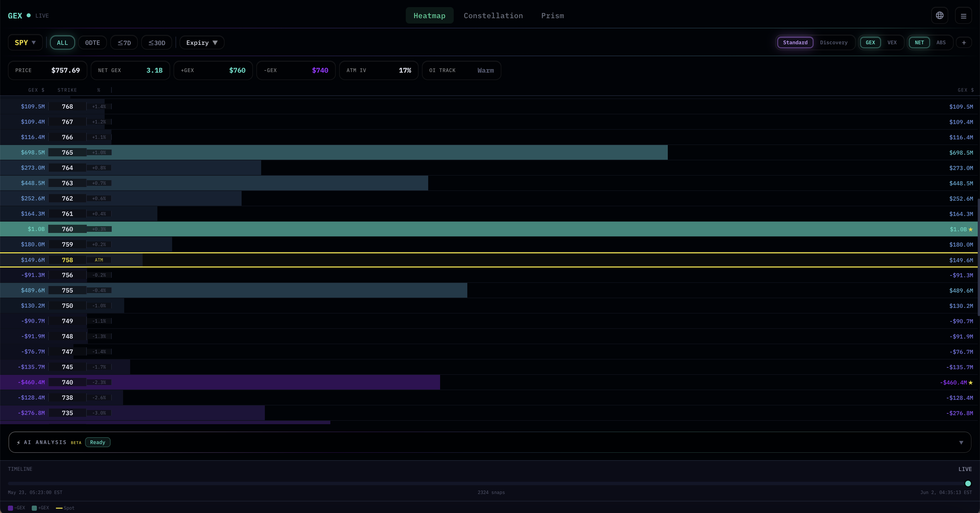Screen dimensions: 980x513
Task: Click right-side value -$135.7M
Action: tap(960, 367)
